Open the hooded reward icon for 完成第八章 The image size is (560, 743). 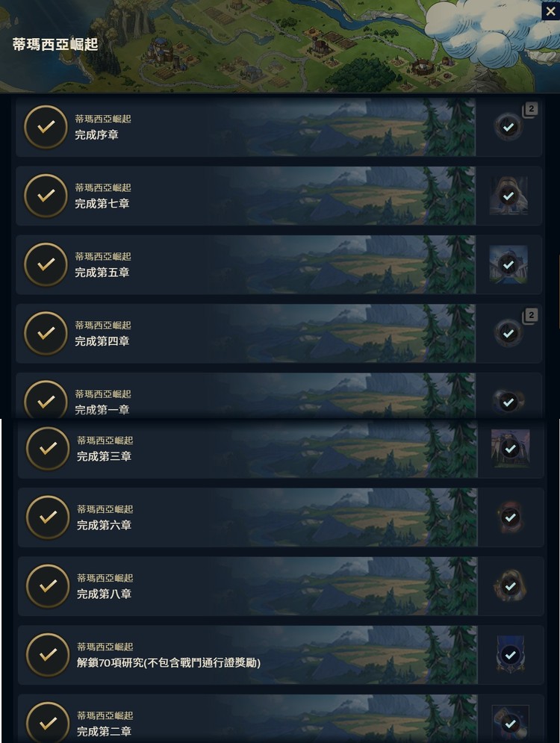pos(510,585)
